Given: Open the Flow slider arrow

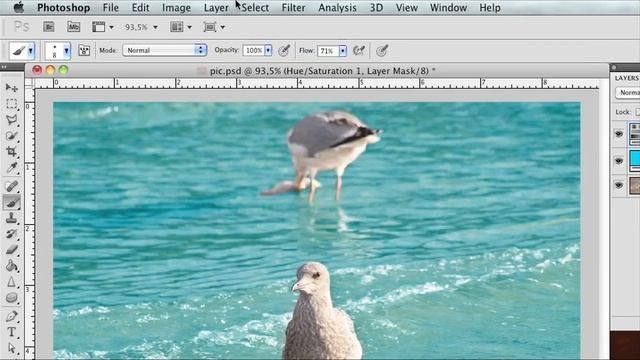Looking at the screenshot, I should (x=343, y=50).
